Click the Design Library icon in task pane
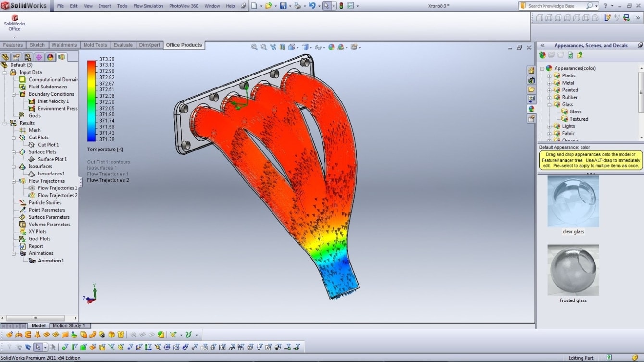The image size is (644, 362). pos(531,80)
